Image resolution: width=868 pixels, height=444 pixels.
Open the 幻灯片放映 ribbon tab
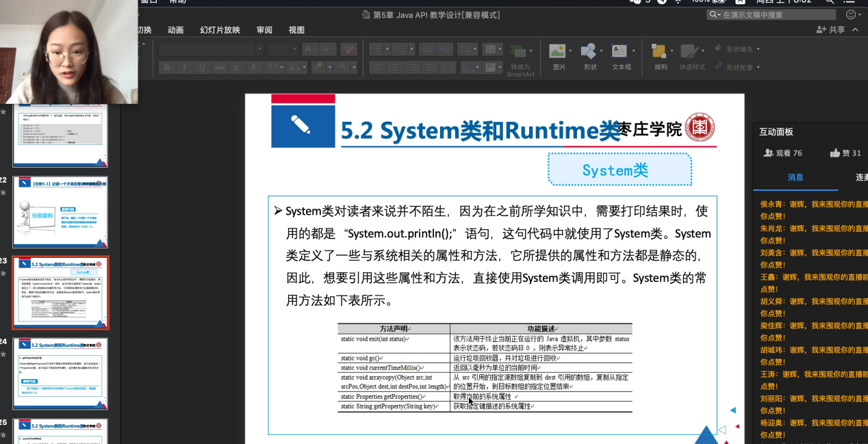point(220,30)
